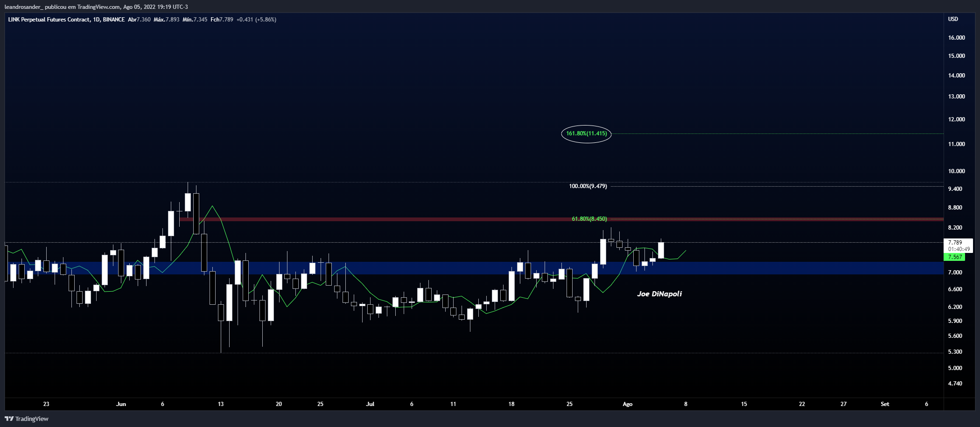The height and width of the screenshot is (427, 980).
Task: Select the Joe DiNapoli text annotation
Action: [x=659, y=294]
